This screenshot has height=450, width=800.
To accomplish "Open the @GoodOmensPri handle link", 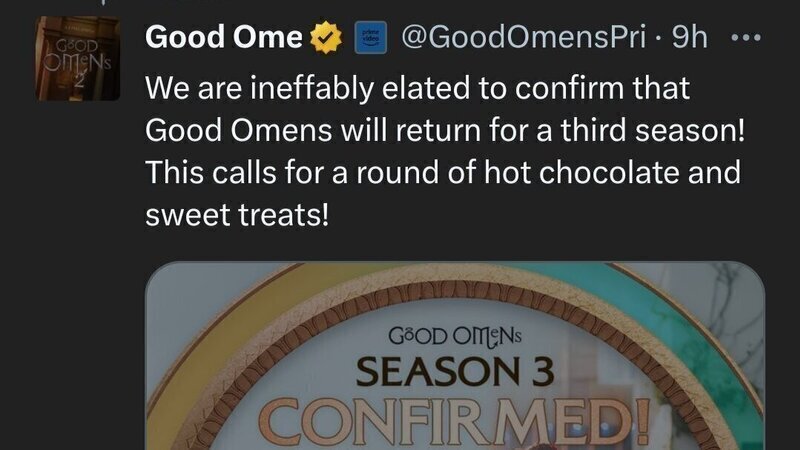I will (x=528, y=39).
